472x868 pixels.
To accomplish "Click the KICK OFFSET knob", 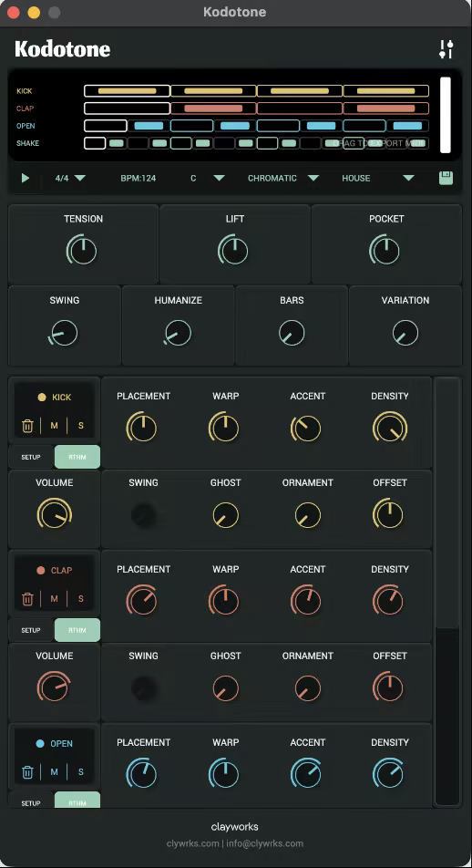I will click(388, 513).
